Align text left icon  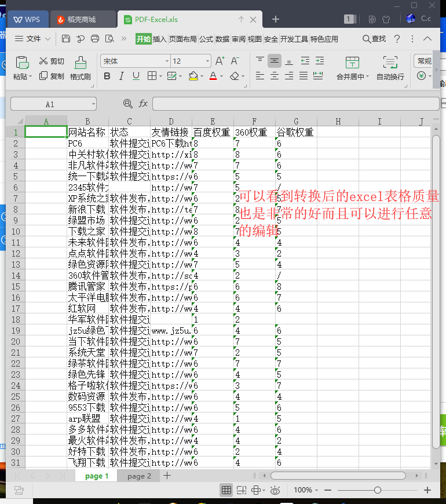pyautogui.click(x=259, y=76)
